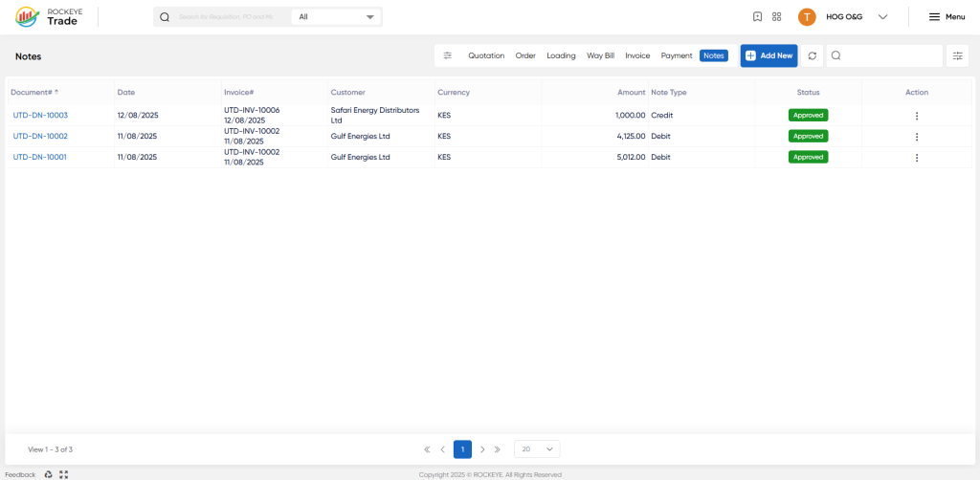Go to first page arrow
Viewport: 980px width, 480px height.
(x=427, y=449)
